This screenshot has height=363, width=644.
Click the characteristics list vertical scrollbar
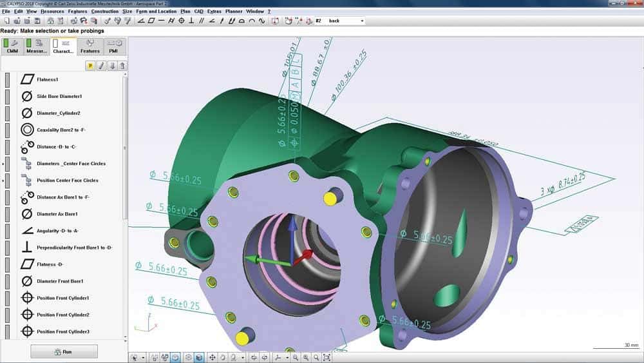click(x=125, y=148)
